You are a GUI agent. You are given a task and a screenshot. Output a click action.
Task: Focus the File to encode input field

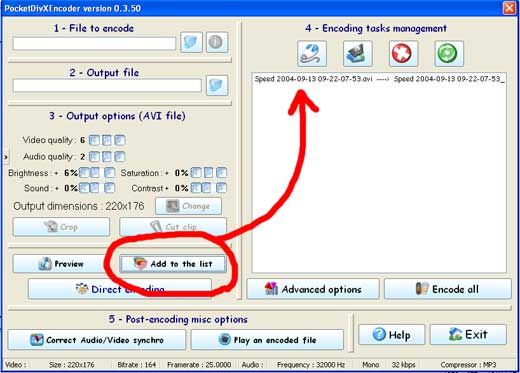pos(94,44)
